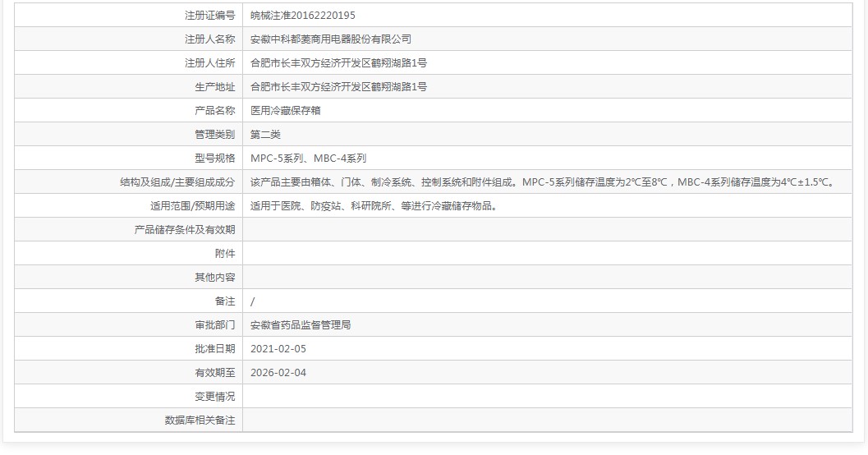868x455 pixels.
Task: Select the 其他内容 label
Action: pyautogui.click(x=215, y=278)
